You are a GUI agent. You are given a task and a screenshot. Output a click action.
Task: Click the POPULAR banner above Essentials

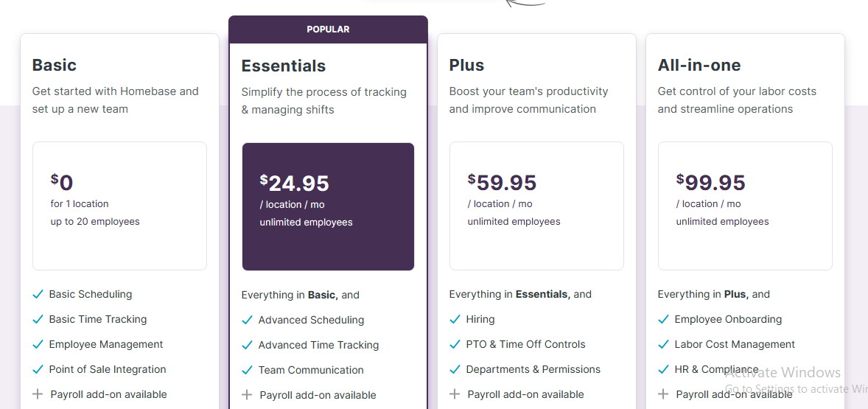point(329,29)
